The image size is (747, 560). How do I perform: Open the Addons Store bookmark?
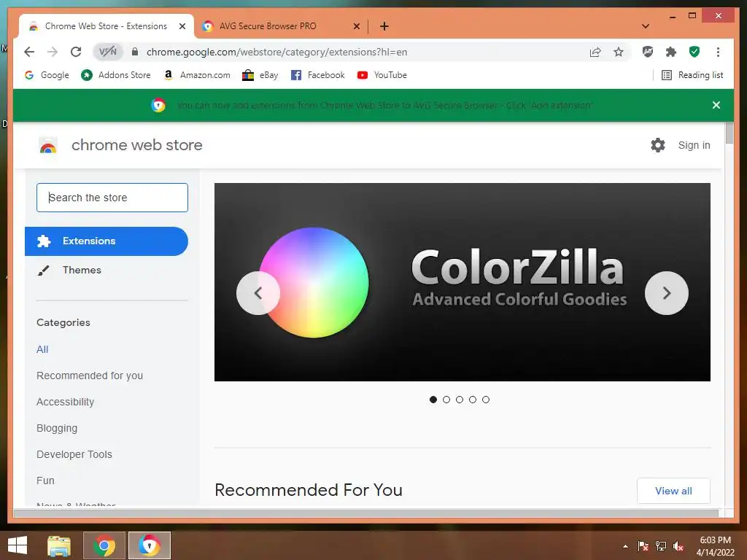pyautogui.click(x=116, y=75)
